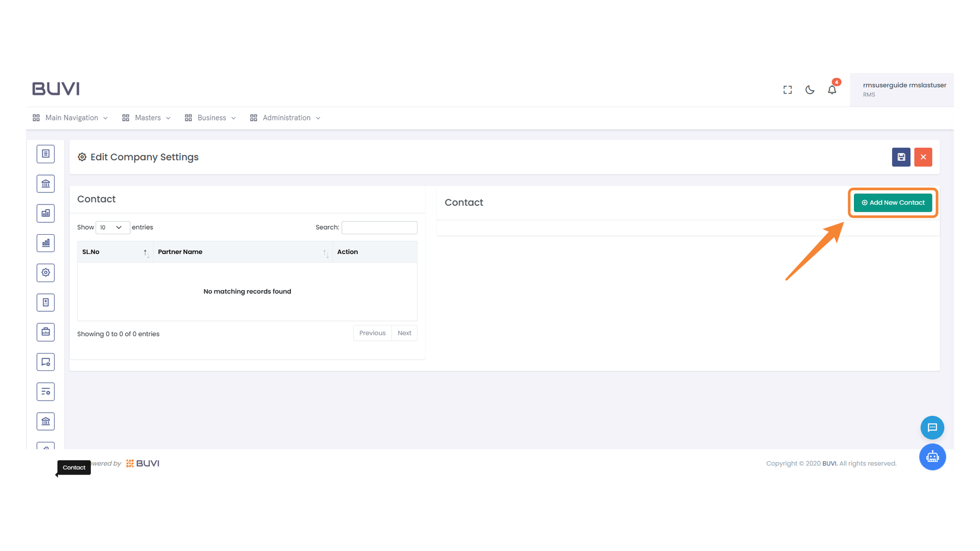Open the Show entries dropdown
Viewport: 980px width, 551px height.
(x=112, y=228)
